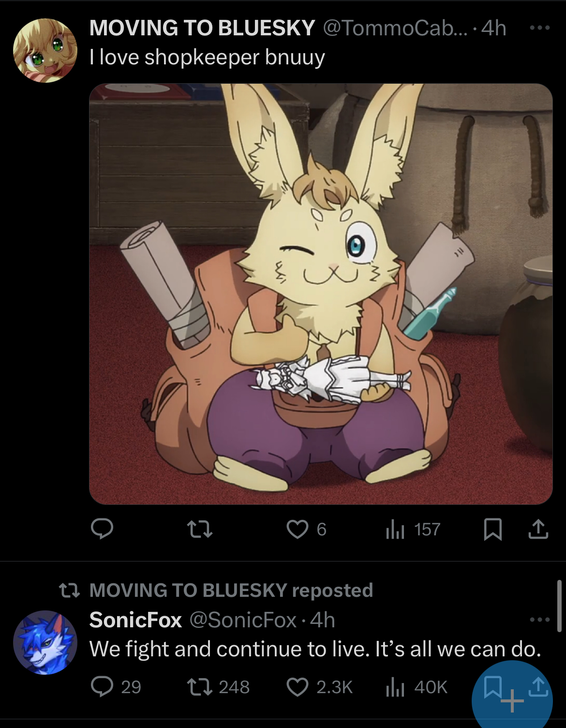Share the shopkeeper bnuuy post
Image resolution: width=566 pixels, height=728 pixels.
[x=538, y=529]
